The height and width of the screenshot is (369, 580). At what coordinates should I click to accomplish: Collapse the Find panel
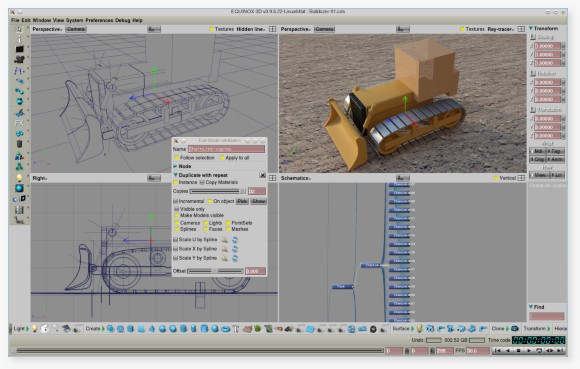click(x=531, y=307)
